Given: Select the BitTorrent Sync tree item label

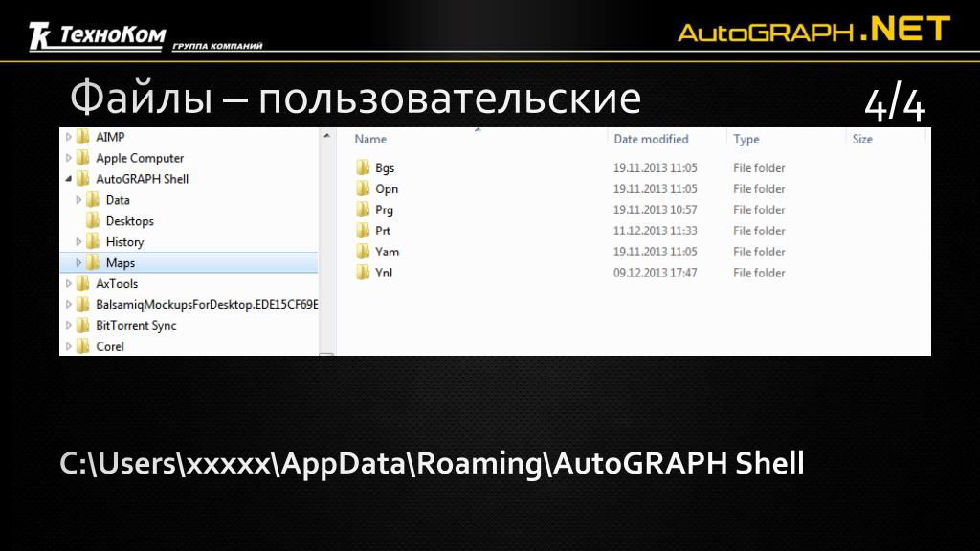Looking at the screenshot, I should tap(136, 326).
